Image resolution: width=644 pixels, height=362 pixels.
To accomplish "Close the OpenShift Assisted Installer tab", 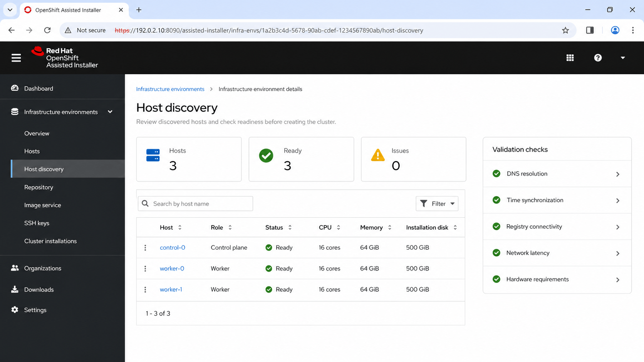I will click(121, 10).
